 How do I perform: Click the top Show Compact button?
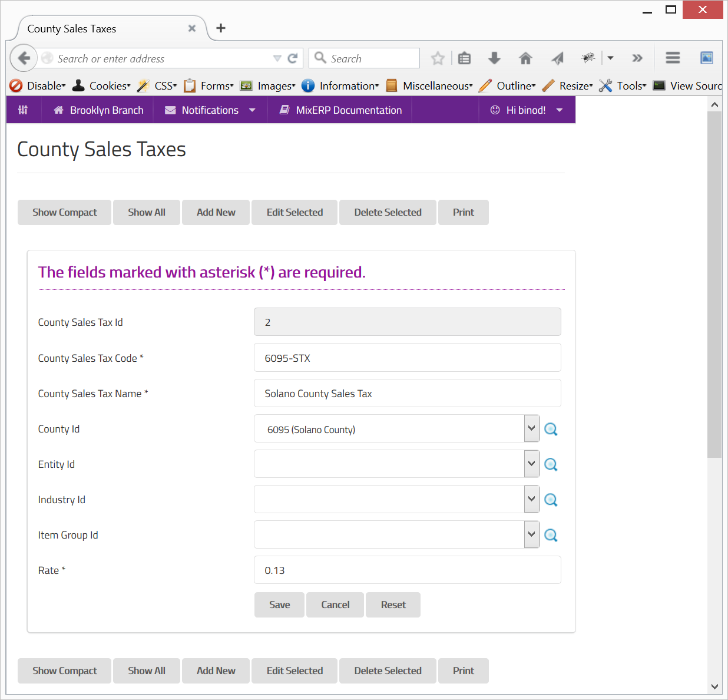pyautogui.click(x=65, y=212)
